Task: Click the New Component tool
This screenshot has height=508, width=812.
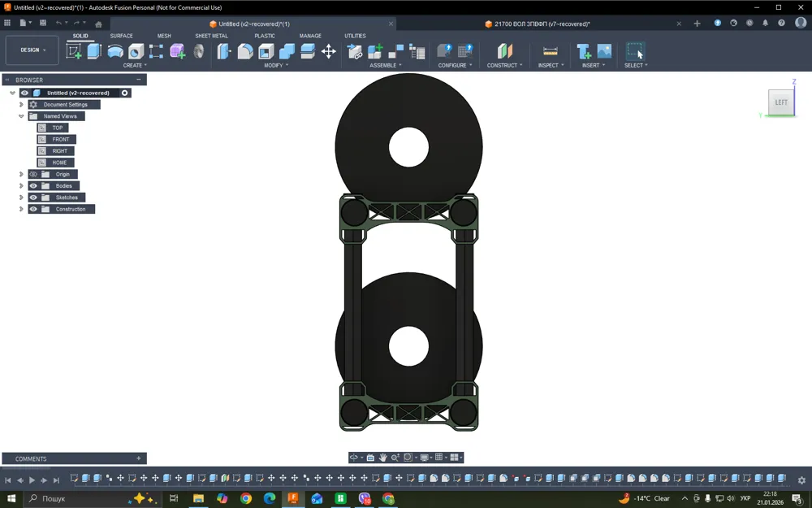Action: (375, 51)
